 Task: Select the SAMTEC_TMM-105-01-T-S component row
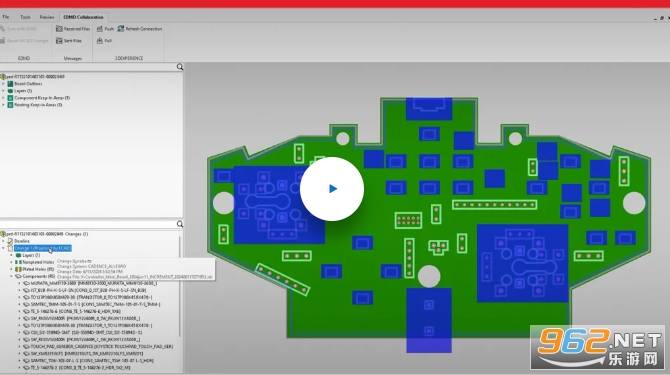click(x=92, y=304)
